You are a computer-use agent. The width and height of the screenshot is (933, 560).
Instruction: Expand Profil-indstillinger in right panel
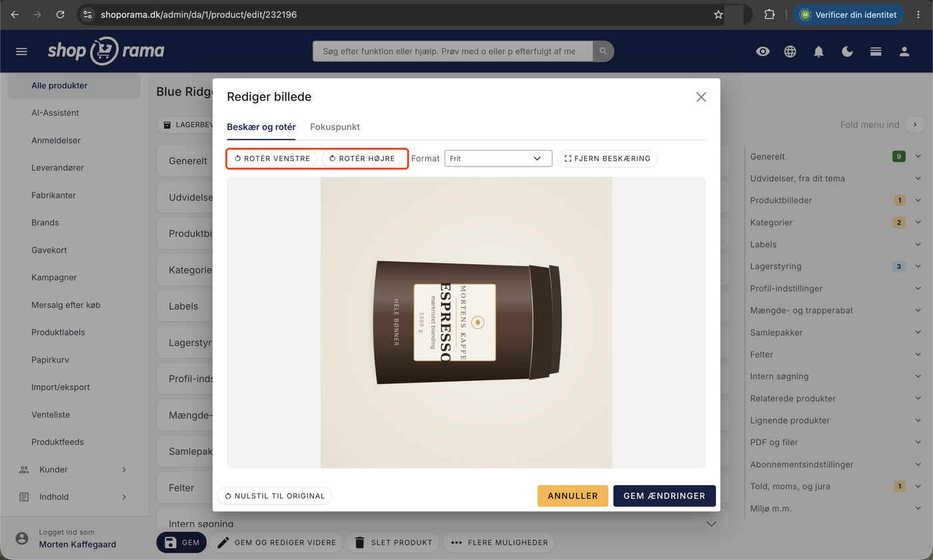836,288
